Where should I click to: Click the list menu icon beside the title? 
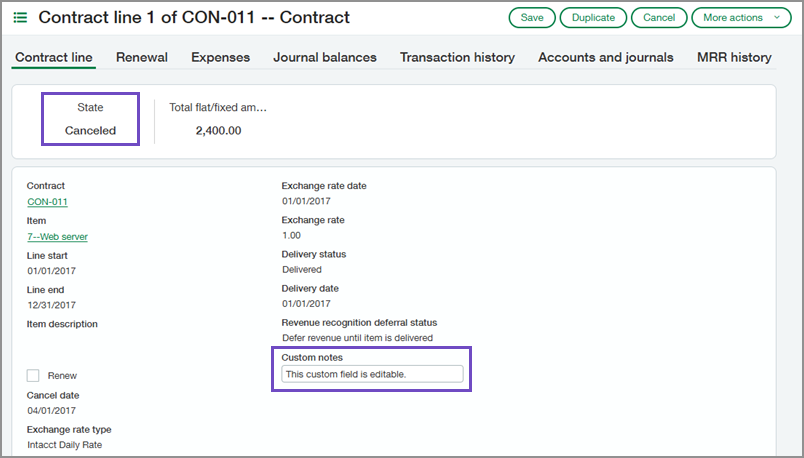(x=20, y=17)
